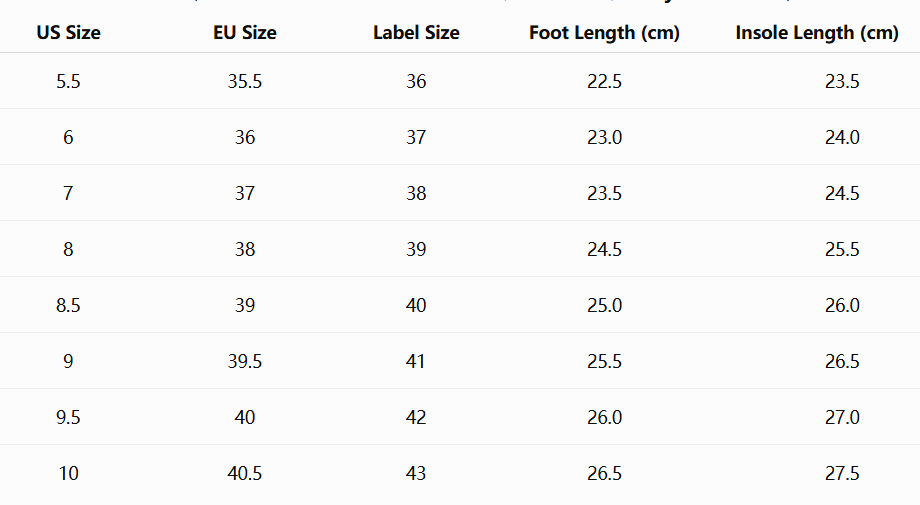
Task: Click foot length 26.5 cell
Action: coord(604,473)
